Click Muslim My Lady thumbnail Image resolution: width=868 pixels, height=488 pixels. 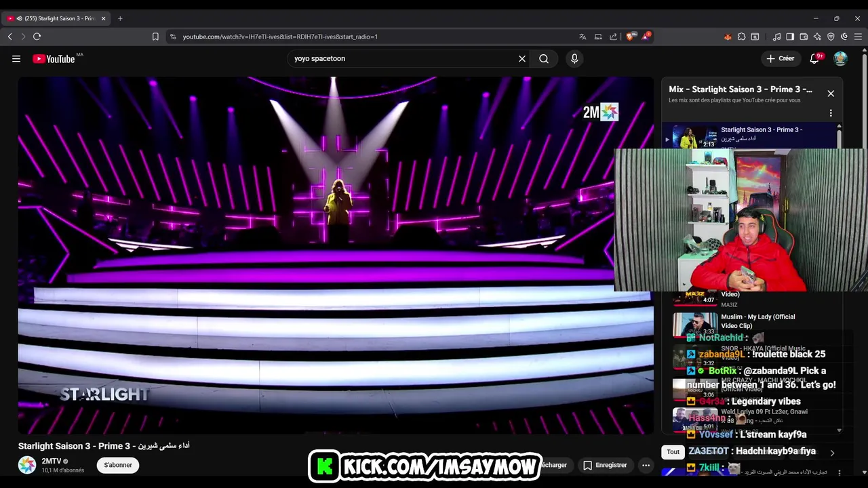[x=695, y=325]
